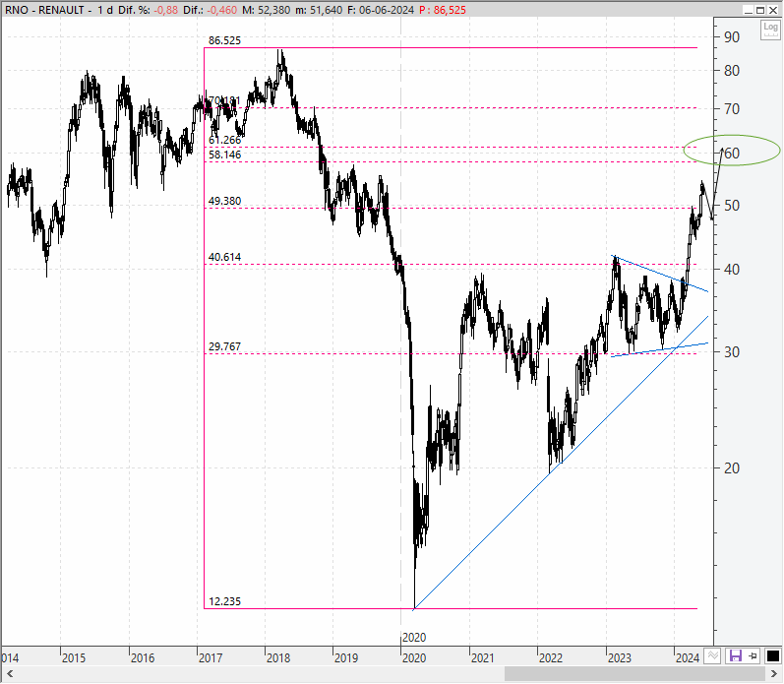
Task: Click the horizontal scrollbar thumb
Action: [x=634, y=673]
